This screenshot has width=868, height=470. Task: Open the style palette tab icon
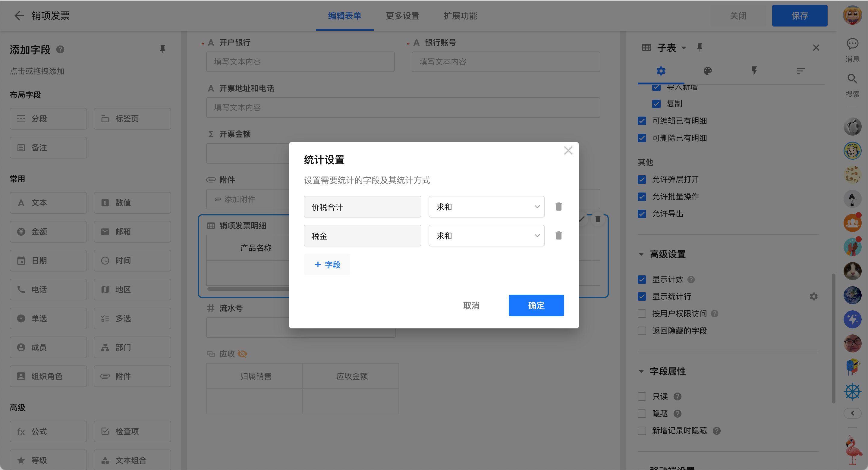point(707,71)
